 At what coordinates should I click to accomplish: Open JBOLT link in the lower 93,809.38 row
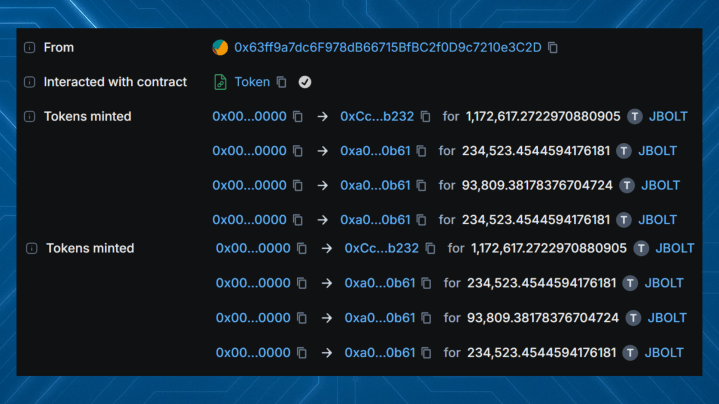click(x=667, y=318)
